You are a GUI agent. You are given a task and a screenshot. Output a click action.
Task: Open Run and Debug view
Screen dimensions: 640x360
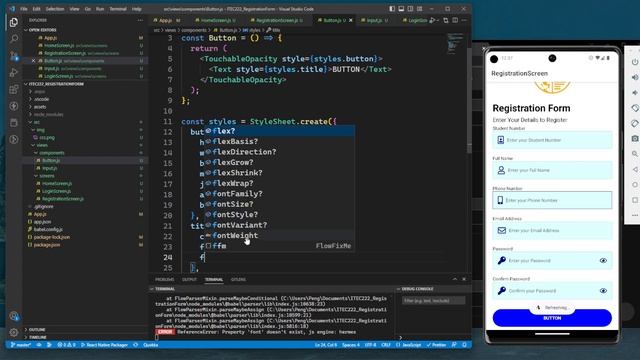13,72
